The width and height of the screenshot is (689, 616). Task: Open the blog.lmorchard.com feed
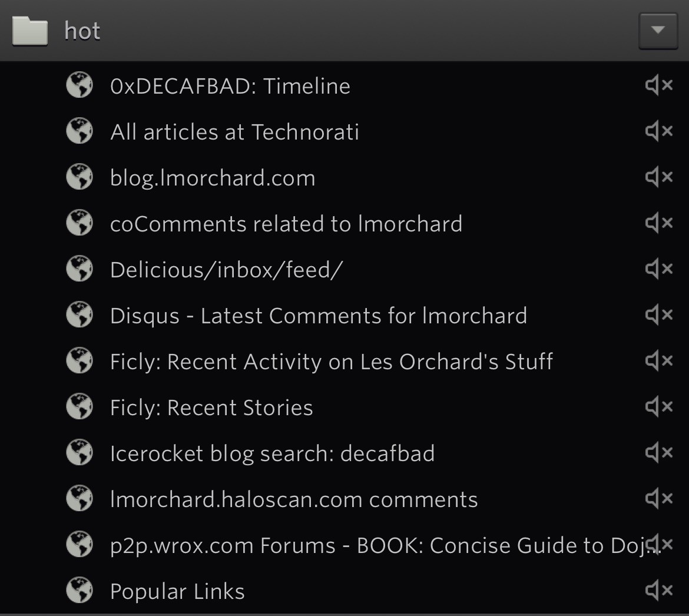(213, 178)
